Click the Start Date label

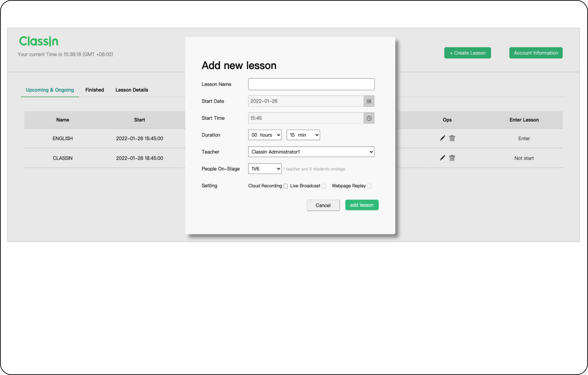pyautogui.click(x=213, y=101)
